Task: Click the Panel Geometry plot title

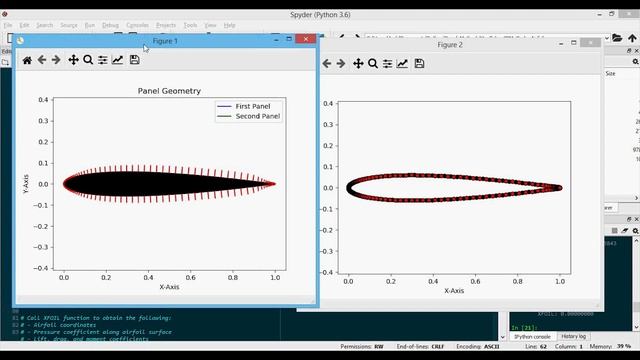Action: pos(169,91)
